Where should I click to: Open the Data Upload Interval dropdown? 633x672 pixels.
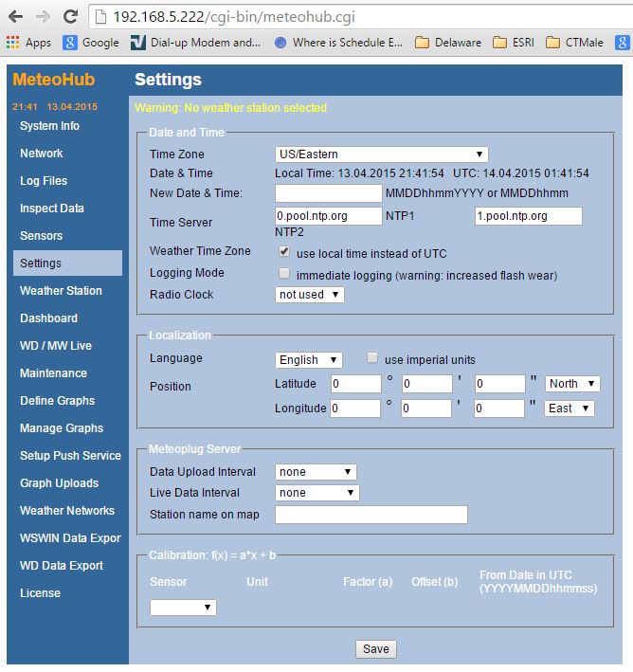coord(316,472)
